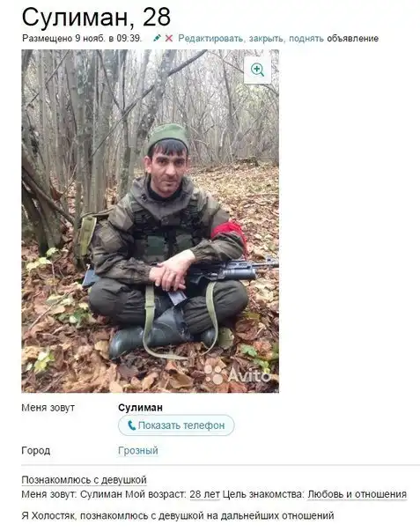Click the Avito watermark logo on photo

click(238, 374)
